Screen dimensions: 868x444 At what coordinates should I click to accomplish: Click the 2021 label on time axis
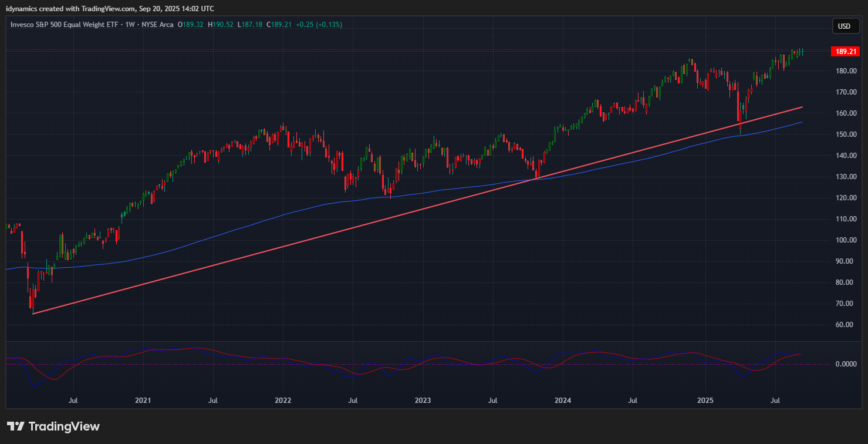click(x=143, y=401)
